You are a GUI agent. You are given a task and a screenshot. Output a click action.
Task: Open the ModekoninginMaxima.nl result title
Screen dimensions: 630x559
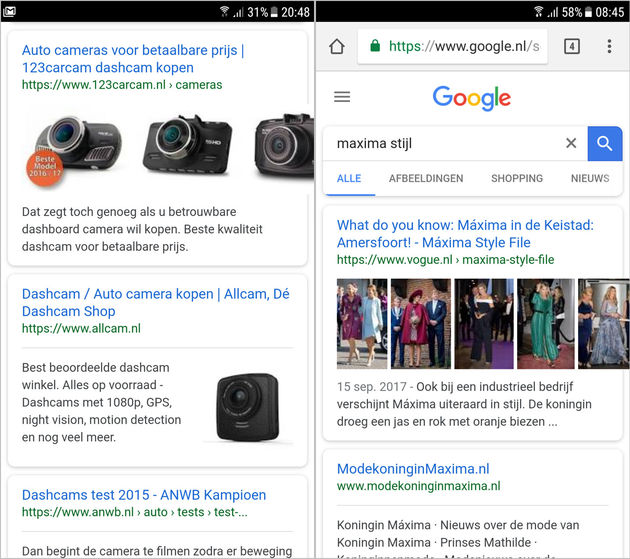(x=413, y=469)
